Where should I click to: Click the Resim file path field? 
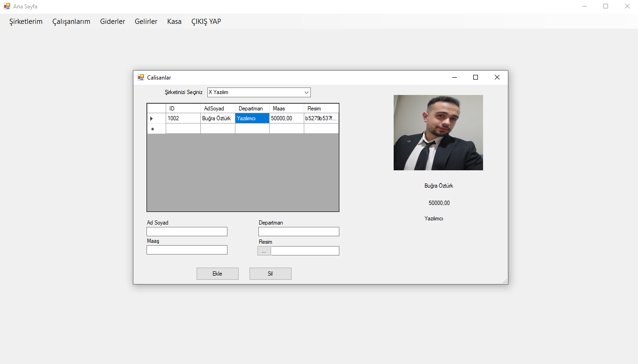tap(305, 251)
